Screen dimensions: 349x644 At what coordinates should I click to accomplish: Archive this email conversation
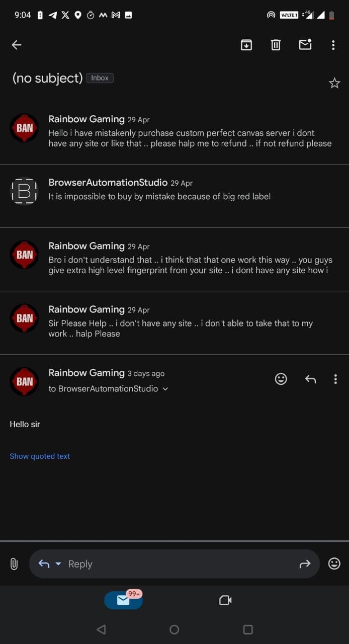click(x=246, y=45)
